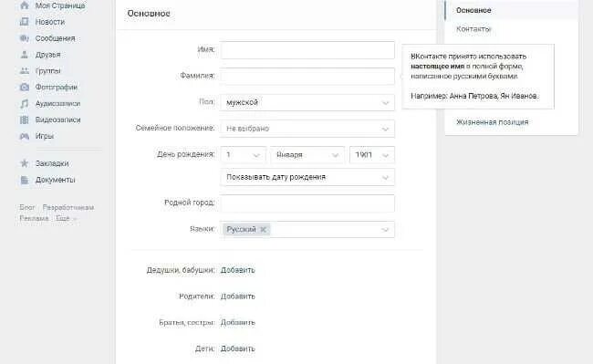Screen dimensions: 593x364
Task: Switch to the Контакты tab
Action: (x=473, y=29)
